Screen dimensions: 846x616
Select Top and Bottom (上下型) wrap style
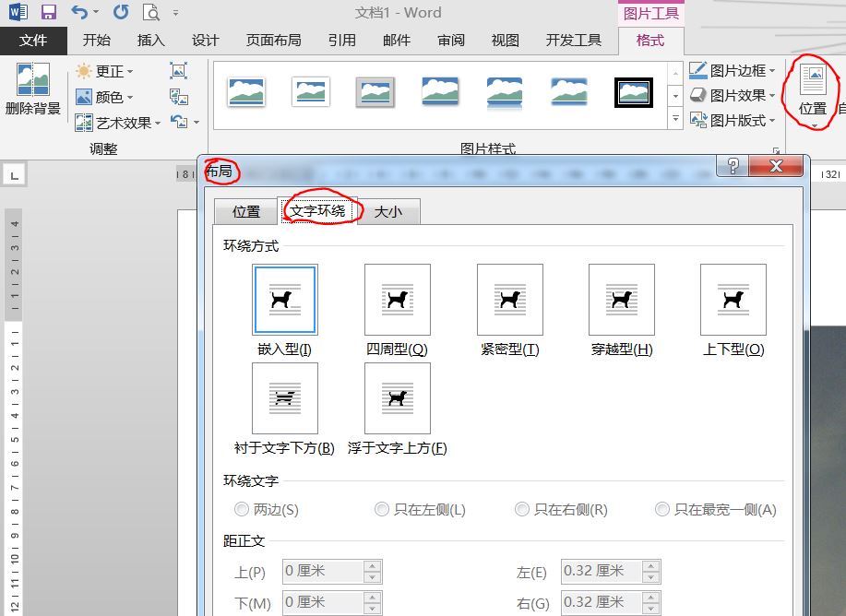pos(733,300)
